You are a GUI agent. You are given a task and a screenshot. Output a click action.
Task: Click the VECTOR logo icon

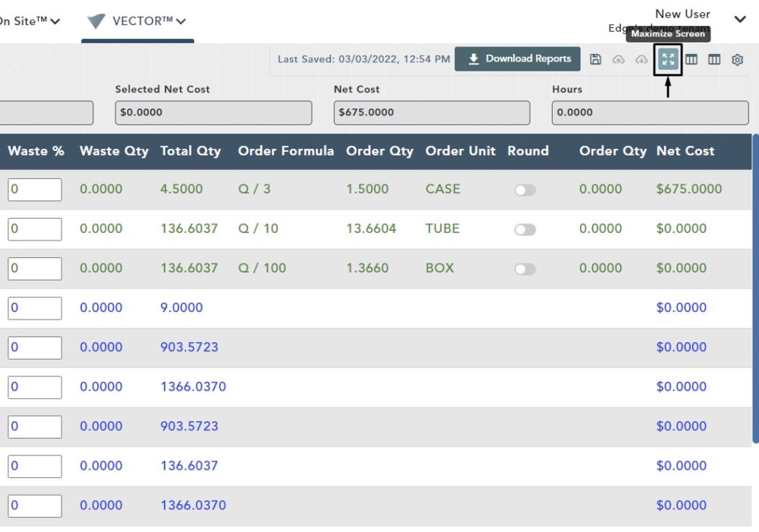96,21
